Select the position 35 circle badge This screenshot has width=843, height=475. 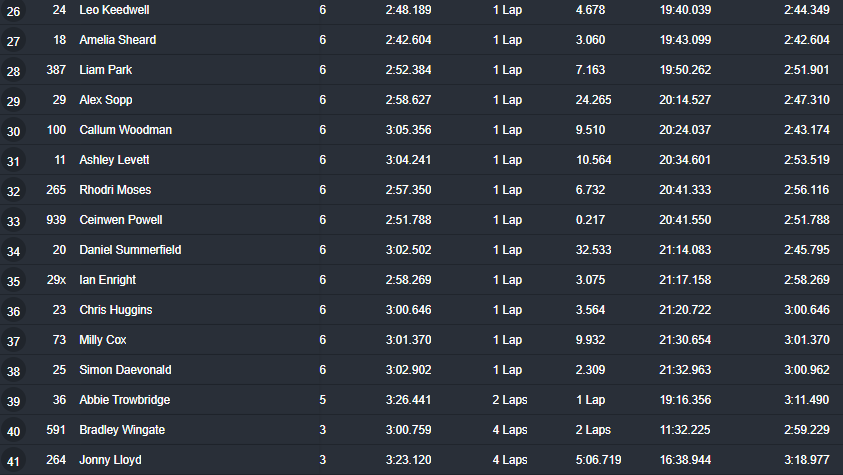(x=13, y=281)
